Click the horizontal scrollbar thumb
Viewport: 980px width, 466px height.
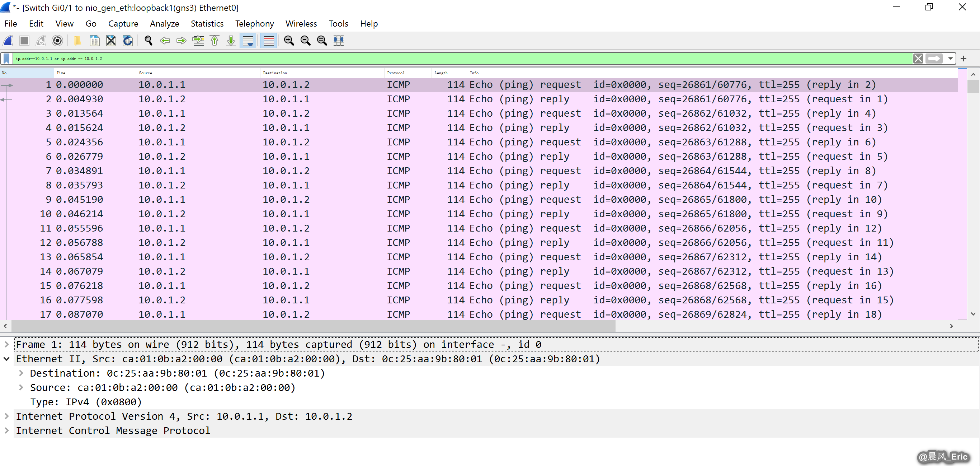313,326
